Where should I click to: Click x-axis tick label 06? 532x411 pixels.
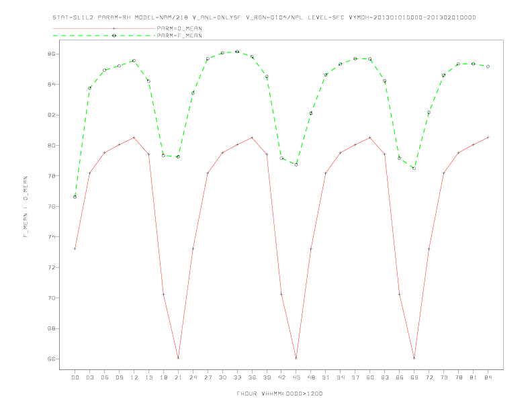click(105, 377)
